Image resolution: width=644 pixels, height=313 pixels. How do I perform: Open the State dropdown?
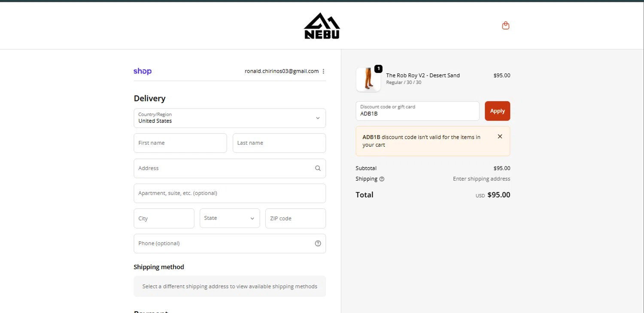coord(230,218)
